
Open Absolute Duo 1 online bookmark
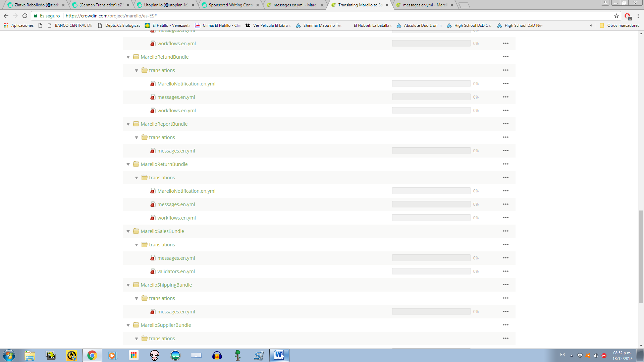pos(419,25)
